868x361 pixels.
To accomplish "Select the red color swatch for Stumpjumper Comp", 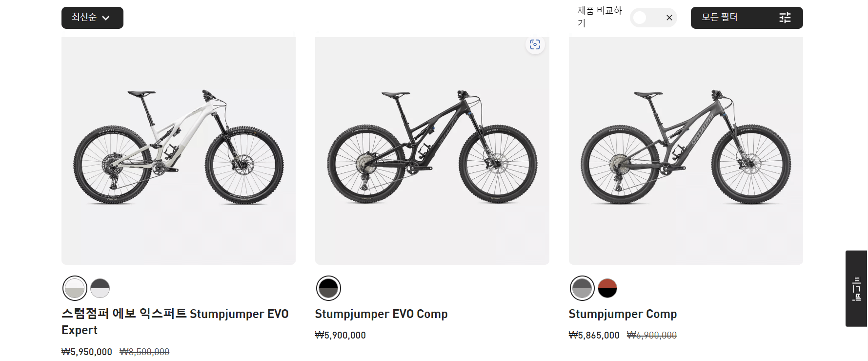I will coord(607,288).
